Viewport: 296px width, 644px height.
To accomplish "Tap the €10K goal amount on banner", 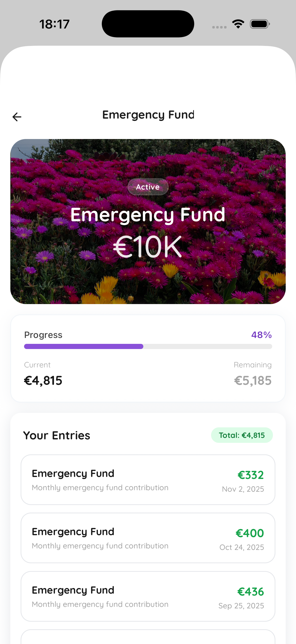I will click(148, 247).
